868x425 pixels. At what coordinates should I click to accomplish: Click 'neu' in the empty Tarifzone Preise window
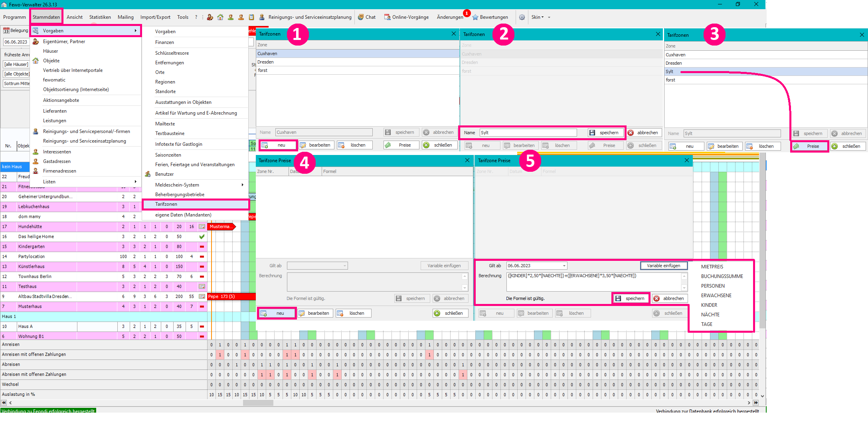(x=277, y=313)
